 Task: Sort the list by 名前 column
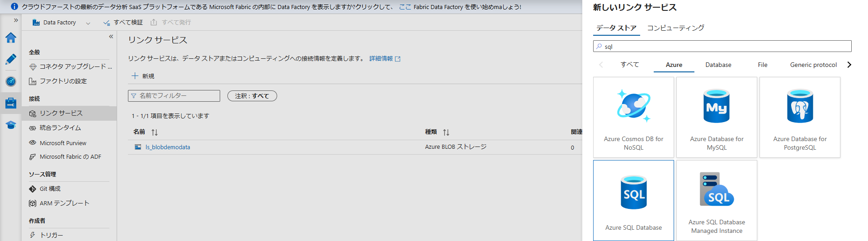pyautogui.click(x=154, y=132)
